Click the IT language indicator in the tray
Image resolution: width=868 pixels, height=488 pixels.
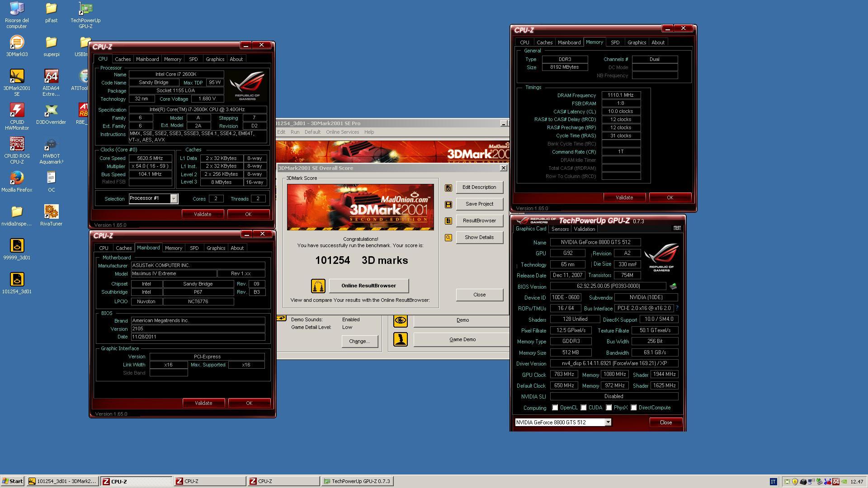pos(773,482)
